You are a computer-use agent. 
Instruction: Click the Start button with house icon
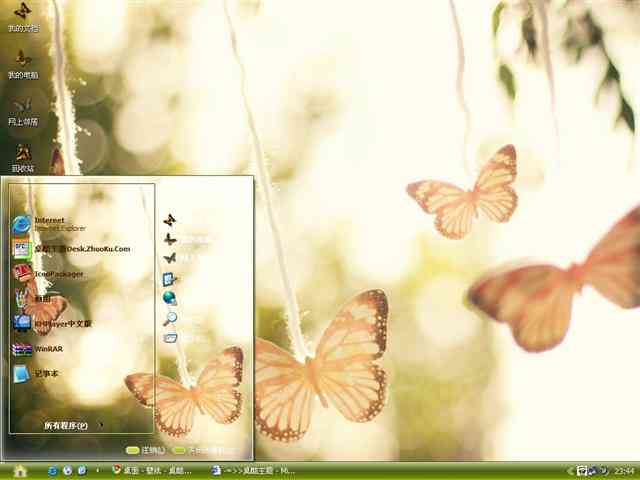20,471
